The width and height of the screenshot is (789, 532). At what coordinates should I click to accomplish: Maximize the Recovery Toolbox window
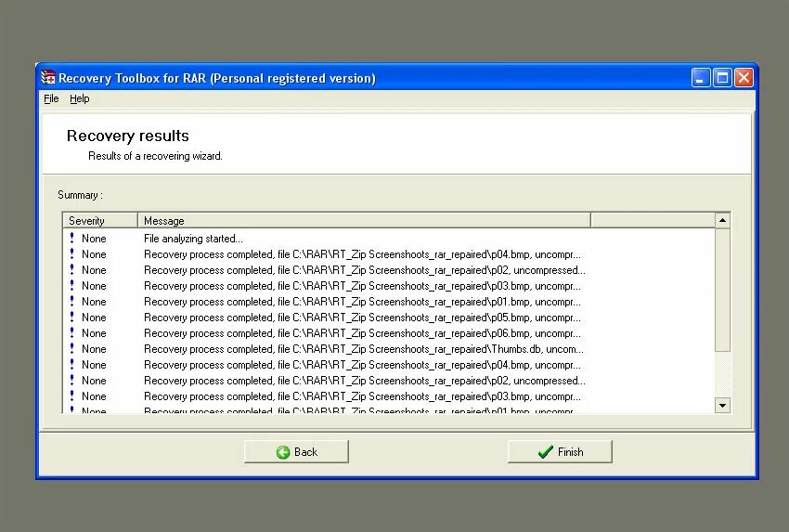(722, 78)
